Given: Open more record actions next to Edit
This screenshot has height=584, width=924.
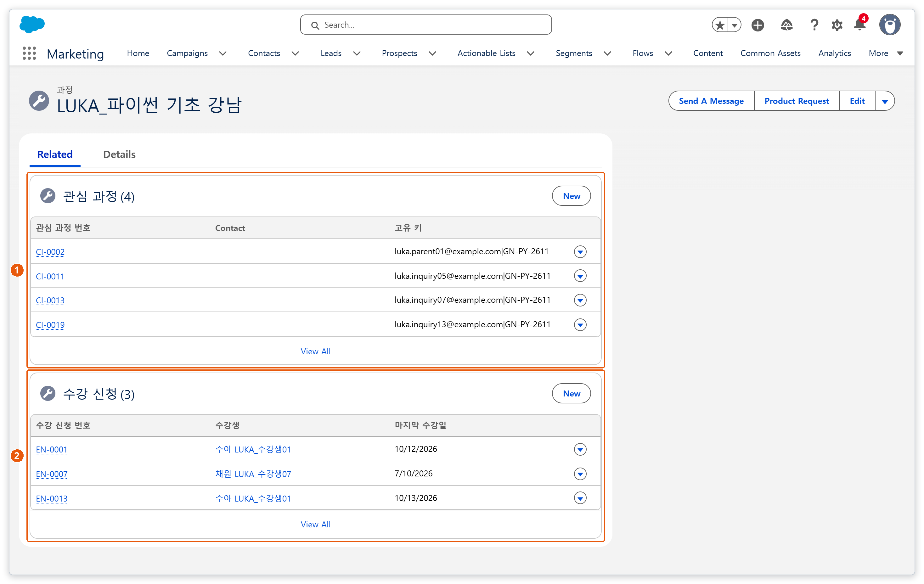Looking at the screenshot, I should click(x=885, y=101).
